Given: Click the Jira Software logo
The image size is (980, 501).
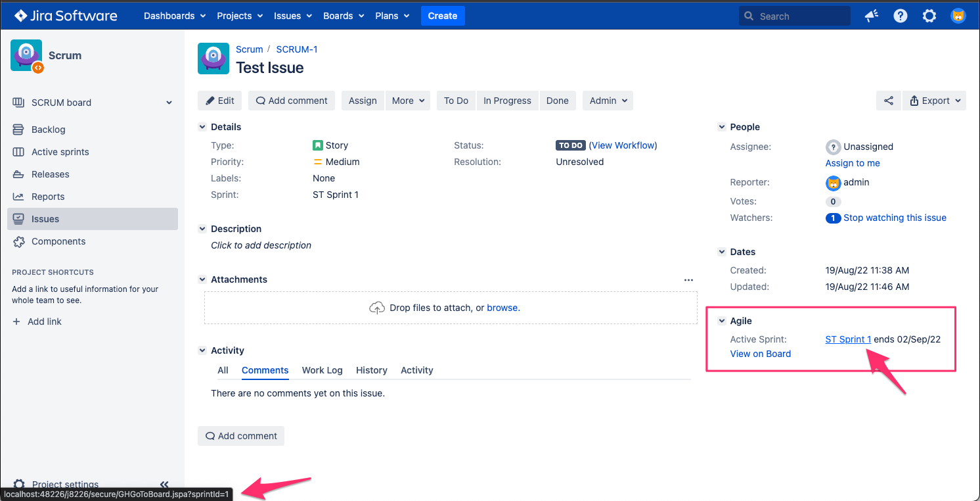Looking at the screenshot, I should coord(66,16).
